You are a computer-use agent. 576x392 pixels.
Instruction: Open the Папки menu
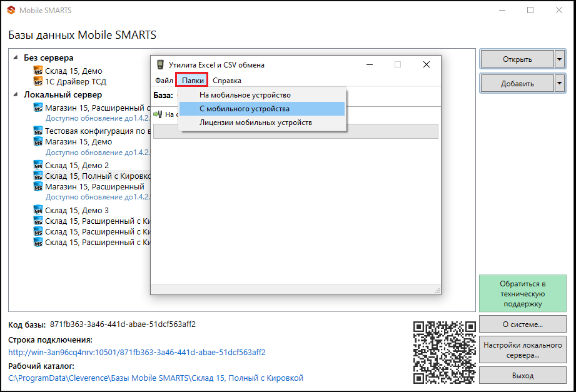point(193,81)
